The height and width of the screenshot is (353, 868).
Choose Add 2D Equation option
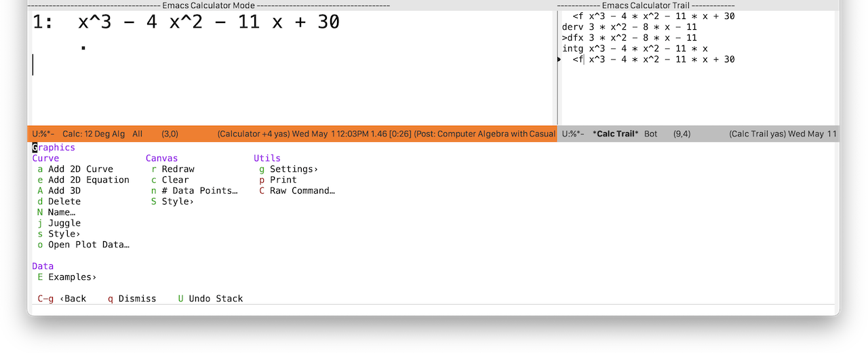(83, 180)
